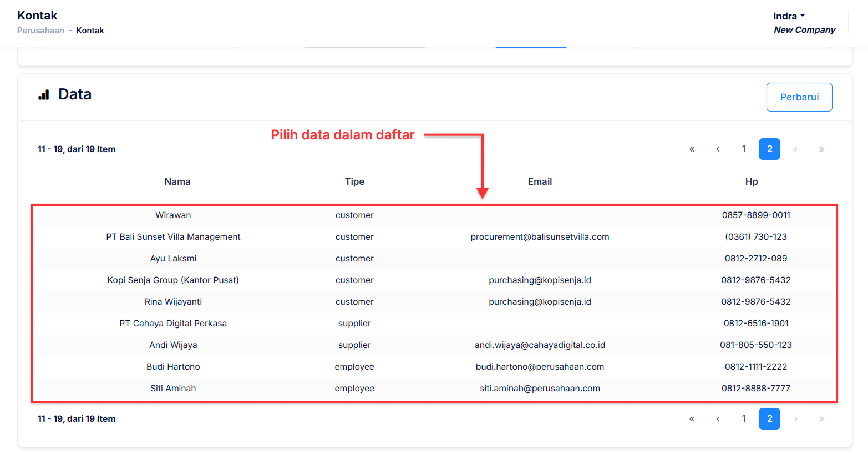This screenshot has height=454, width=868.
Task: Click bottom first page double-left arrow
Action: pos(692,419)
